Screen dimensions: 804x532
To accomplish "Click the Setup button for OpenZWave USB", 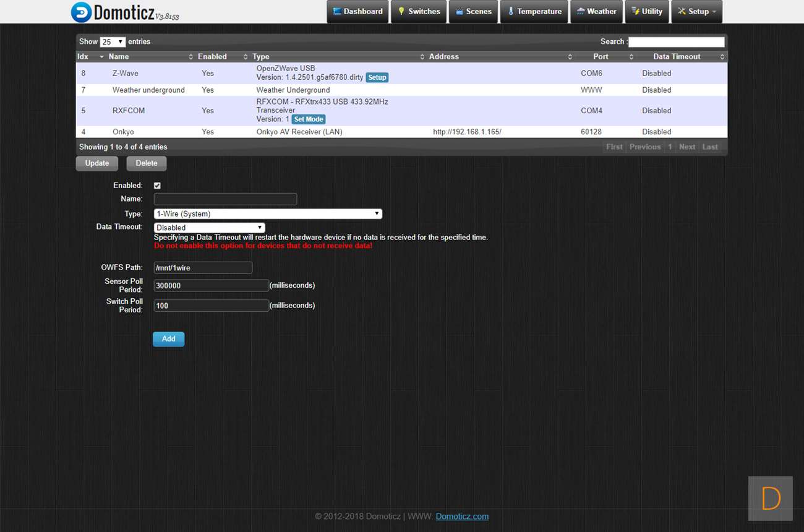I will [x=377, y=78].
